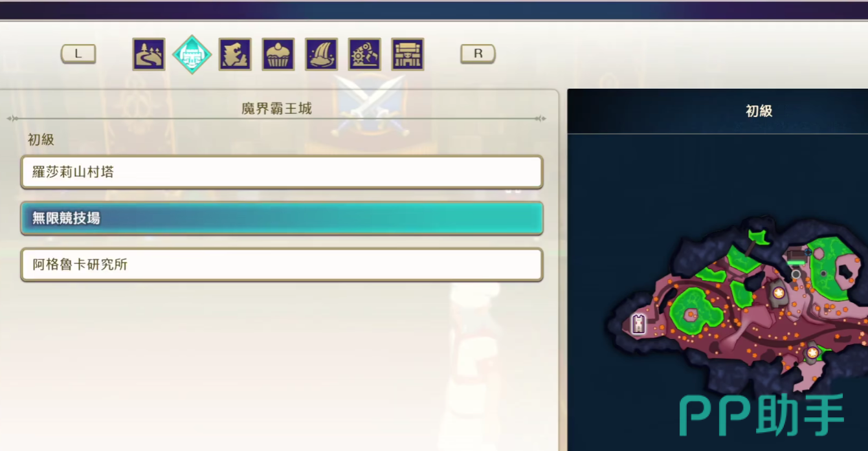The height and width of the screenshot is (451, 868).
Task: Select the forest path category icon
Action: point(149,54)
